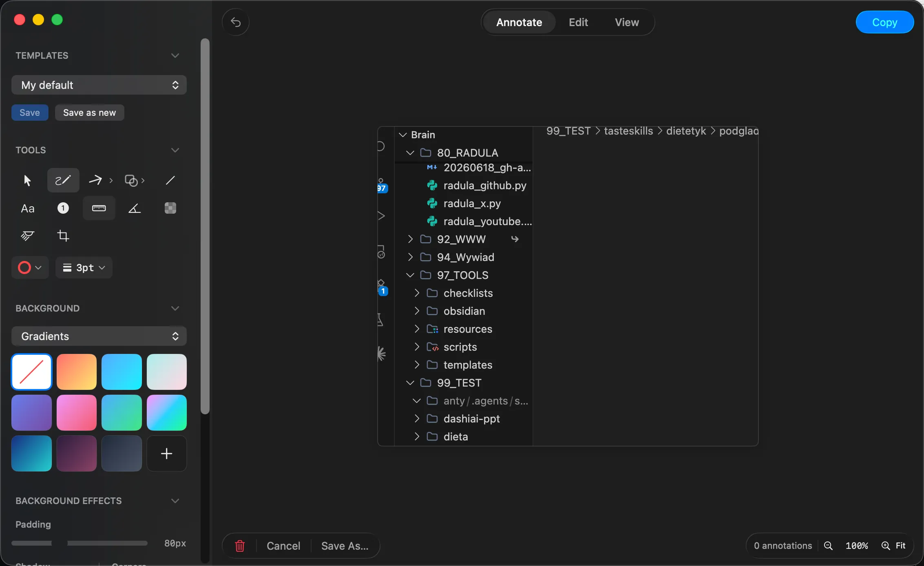Open arrow tool style options chevron
The width and height of the screenshot is (924, 566).
[x=111, y=180]
